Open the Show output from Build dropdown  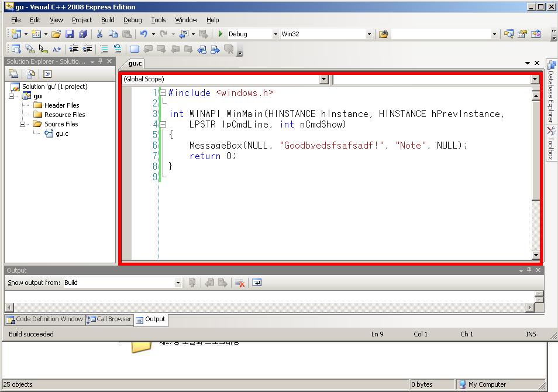[x=178, y=283]
